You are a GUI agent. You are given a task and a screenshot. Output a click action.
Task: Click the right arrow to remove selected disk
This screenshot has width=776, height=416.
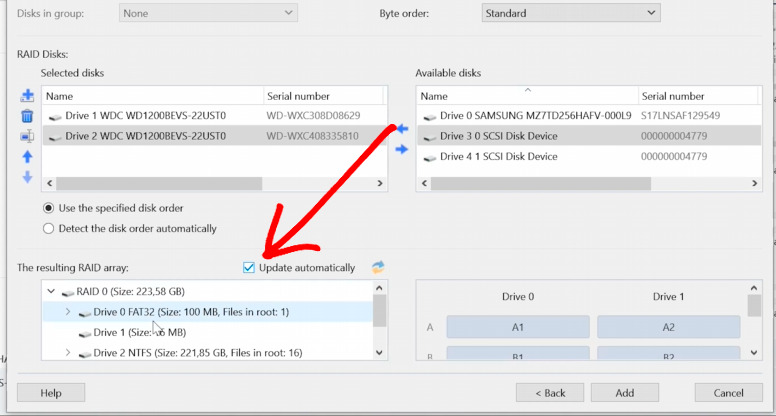pyautogui.click(x=402, y=149)
